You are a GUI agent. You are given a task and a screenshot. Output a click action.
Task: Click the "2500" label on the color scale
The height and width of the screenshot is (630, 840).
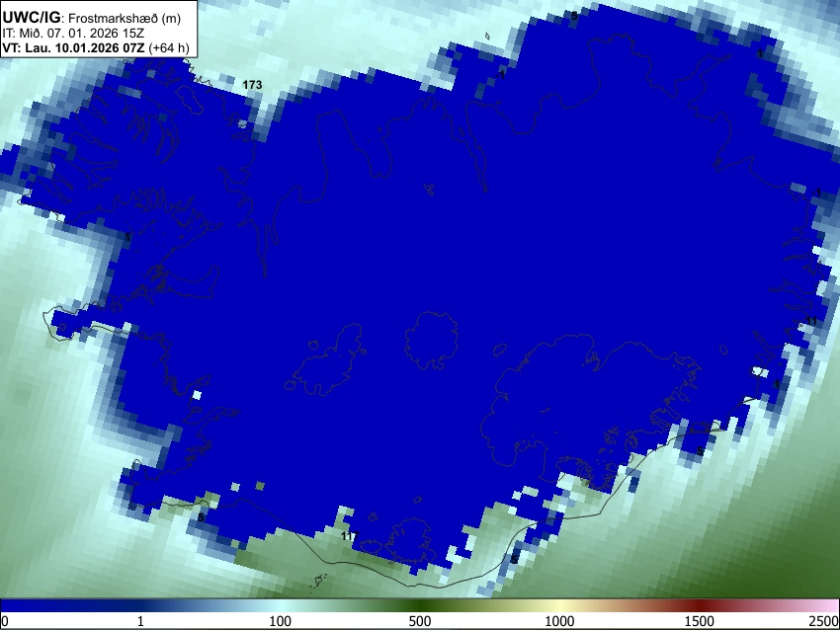pos(824,621)
